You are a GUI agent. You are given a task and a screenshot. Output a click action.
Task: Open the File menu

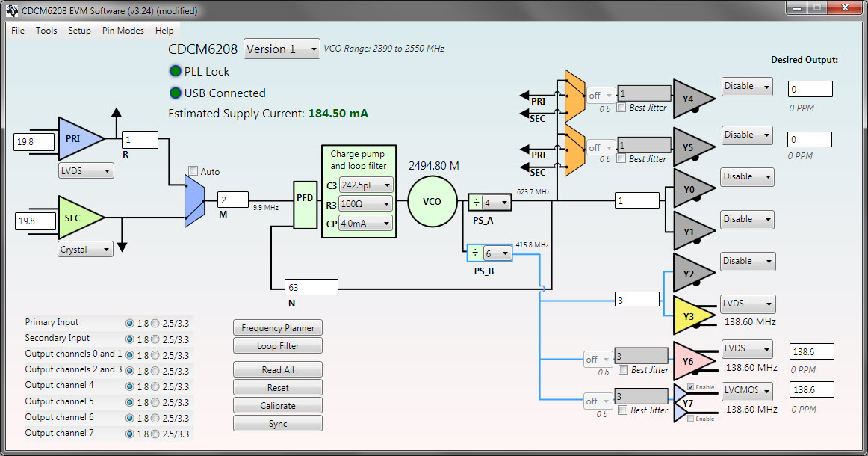(18, 31)
